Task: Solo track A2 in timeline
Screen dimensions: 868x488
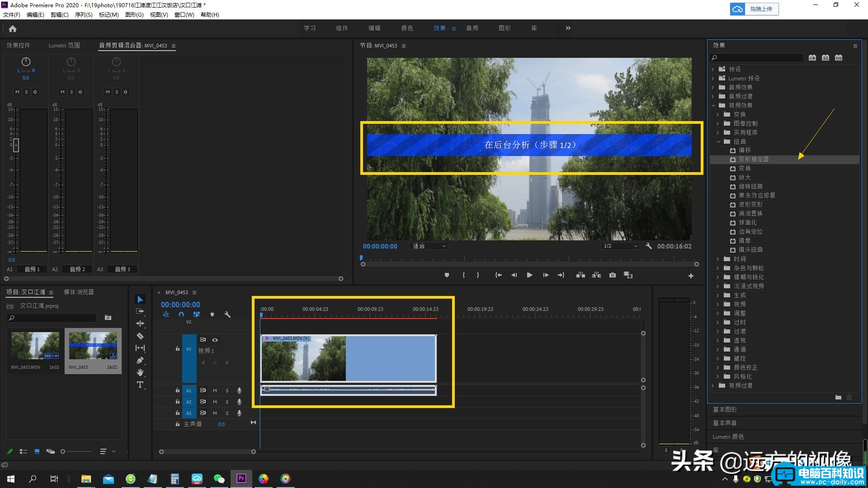Action: click(x=227, y=402)
